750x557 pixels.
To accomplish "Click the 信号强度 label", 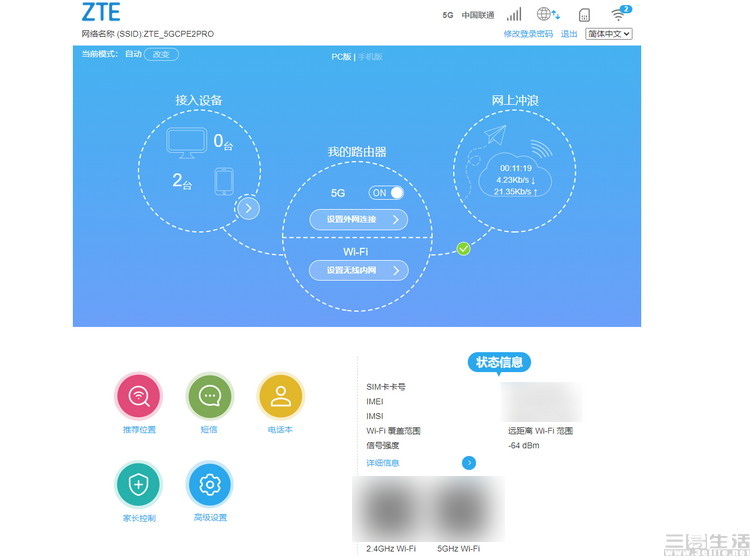I will coord(383,445).
